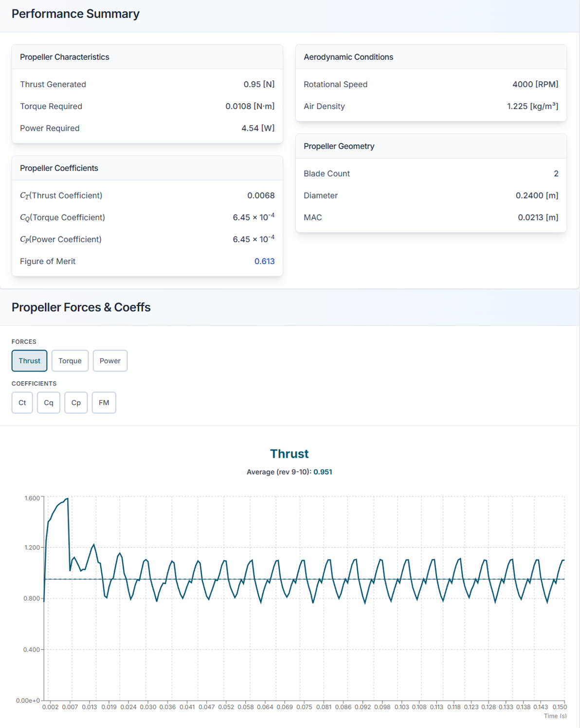This screenshot has width=580, height=728.
Task: Click the Aerodynamic Conditions card header
Action: [x=348, y=57]
